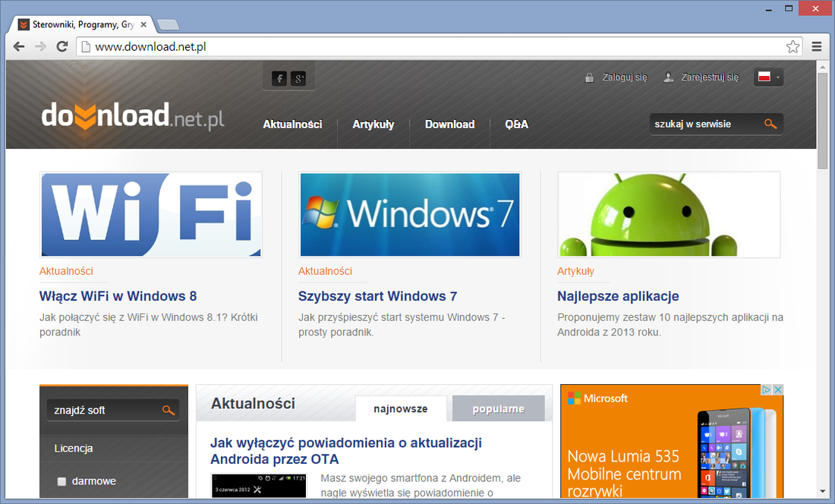835x504 pixels.
Task: Click the Artykuły category above 'Najlepsze aplikacje'
Action: click(x=575, y=271)
